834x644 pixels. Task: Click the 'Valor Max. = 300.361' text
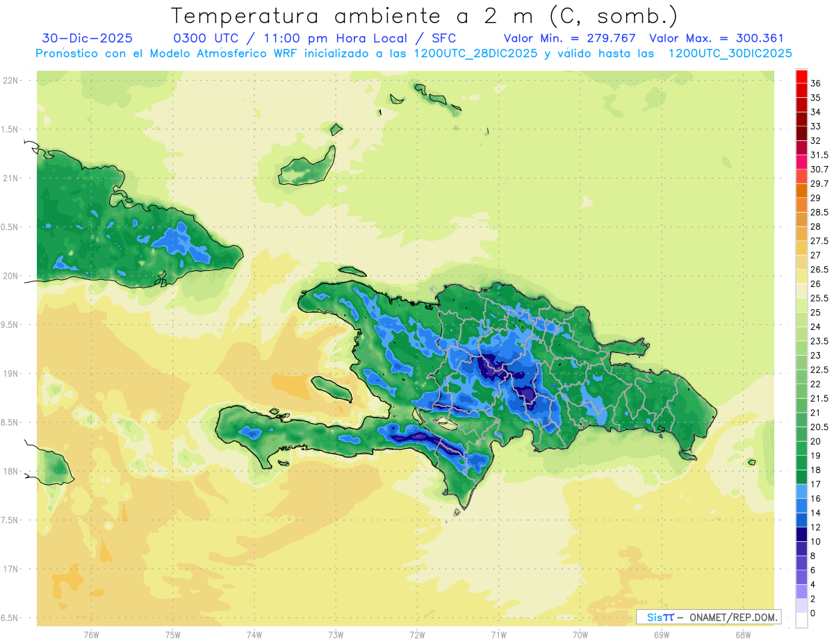click(x=716, y=38)
